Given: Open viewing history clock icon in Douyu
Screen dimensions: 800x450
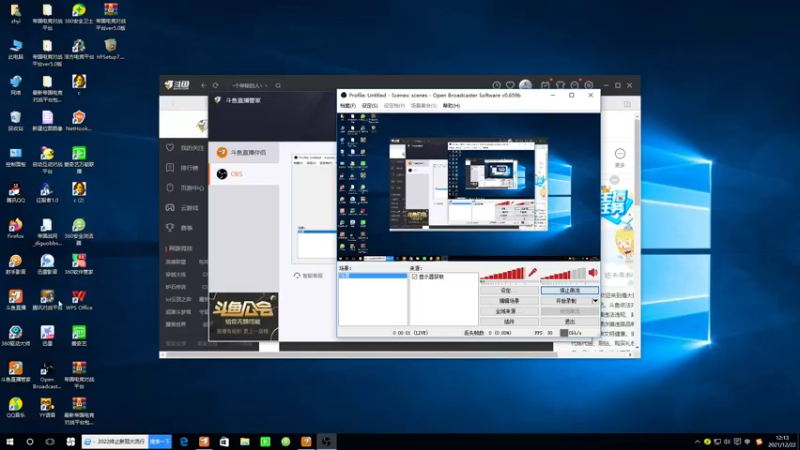Looking at the screenshot, I should click(x=496, y=85).
